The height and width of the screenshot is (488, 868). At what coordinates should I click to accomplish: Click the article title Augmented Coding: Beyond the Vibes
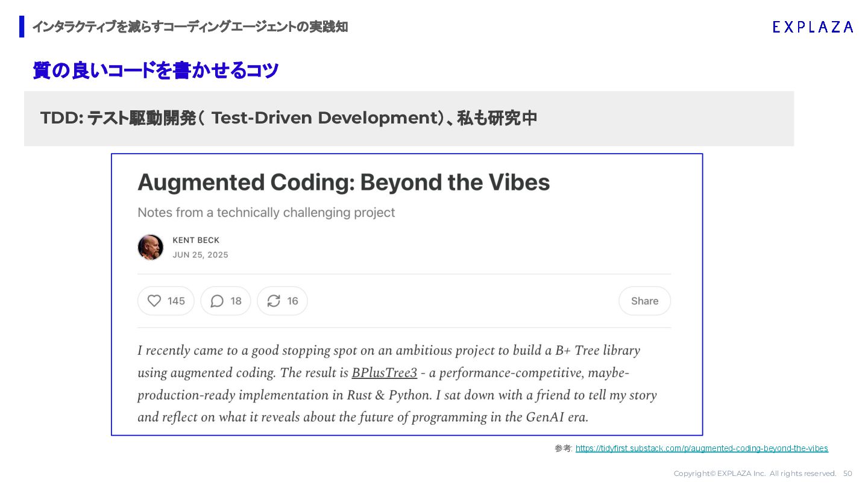pyautogui.click(x=344, y=182)
